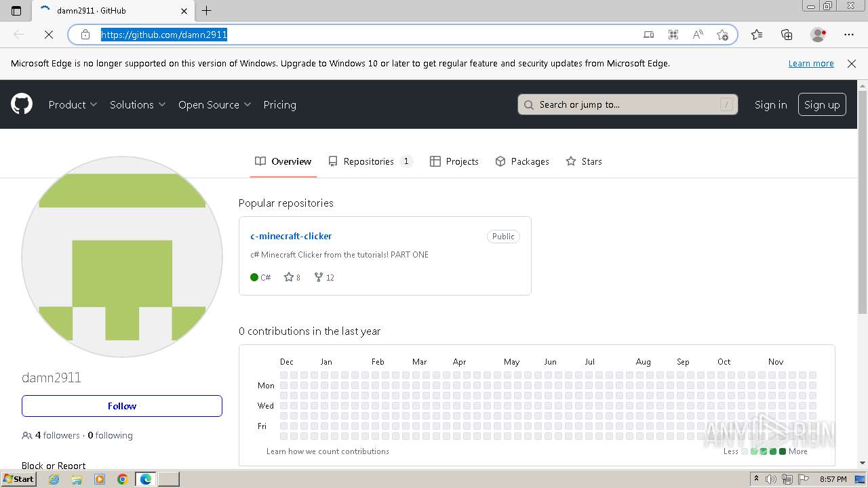The image size is (868, 488).
Task: Click the star count on c-minecraft-clicker
Action: (x=292, y=277)
